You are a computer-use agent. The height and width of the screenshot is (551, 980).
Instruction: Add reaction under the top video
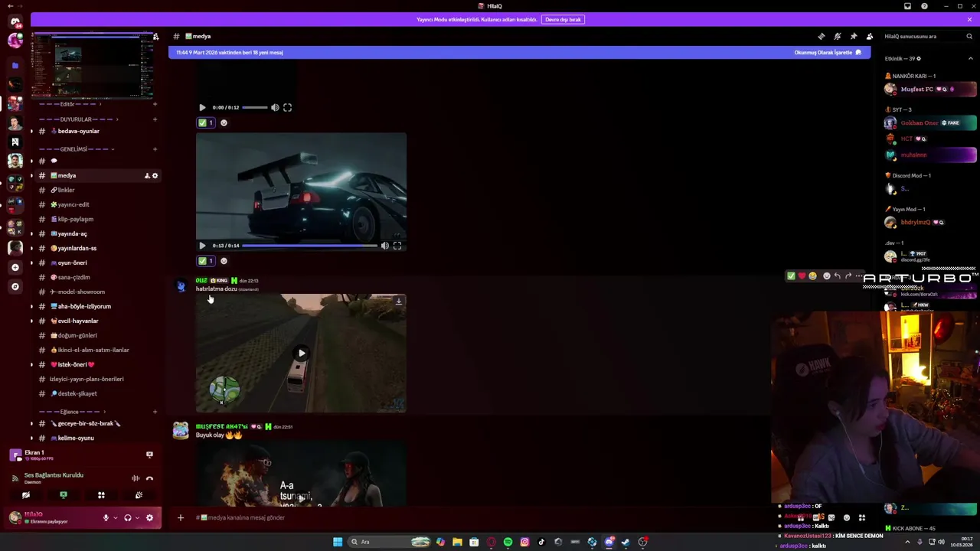224,122
